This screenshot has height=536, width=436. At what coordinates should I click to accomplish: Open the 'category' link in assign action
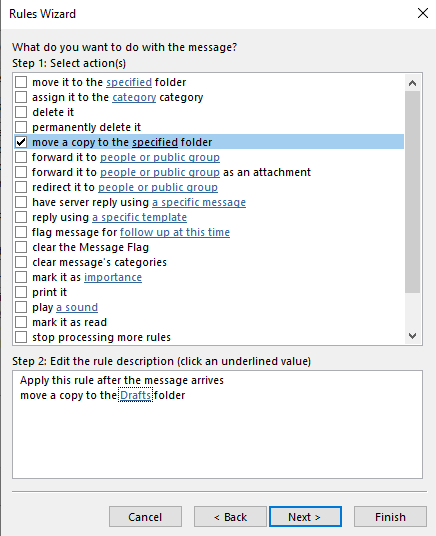pos(134,97)
